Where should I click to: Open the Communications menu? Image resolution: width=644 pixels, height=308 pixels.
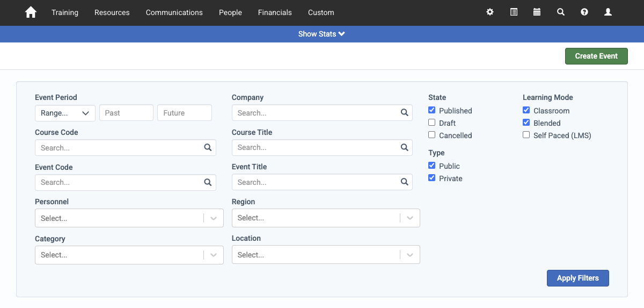click(174, 12)
